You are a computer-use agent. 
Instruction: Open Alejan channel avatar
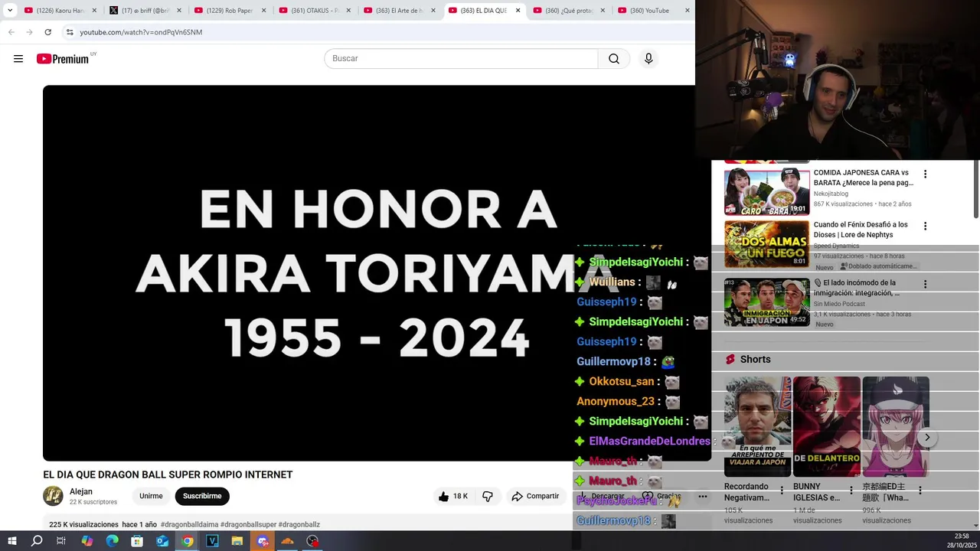tap(53, 496)
